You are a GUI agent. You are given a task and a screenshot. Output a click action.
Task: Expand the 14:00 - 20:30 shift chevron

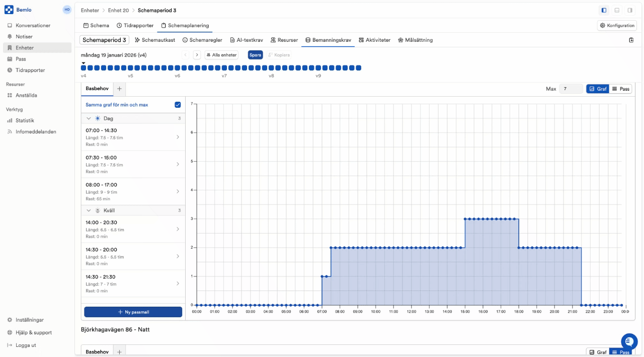pos(178,229)
